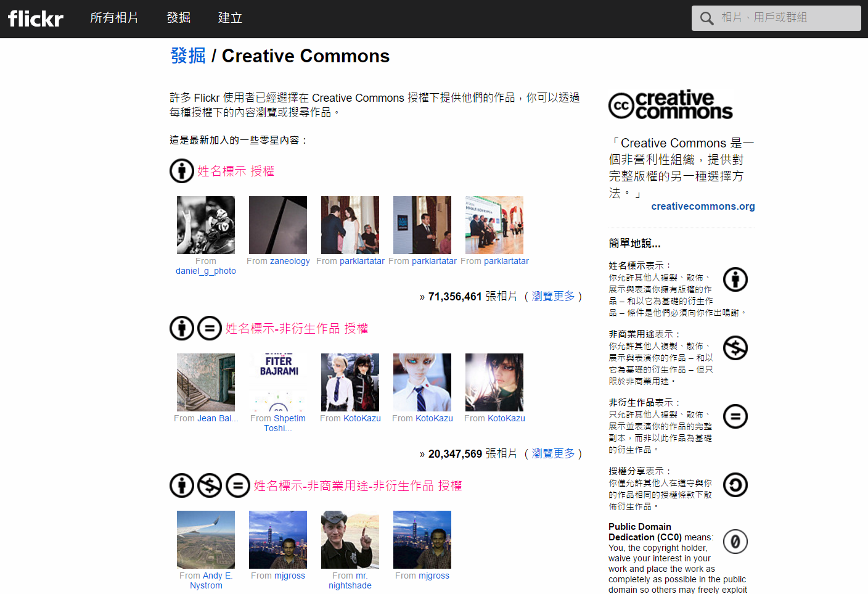Open mr. nightshade user link

pyautogui.click(x=351, y=580)
